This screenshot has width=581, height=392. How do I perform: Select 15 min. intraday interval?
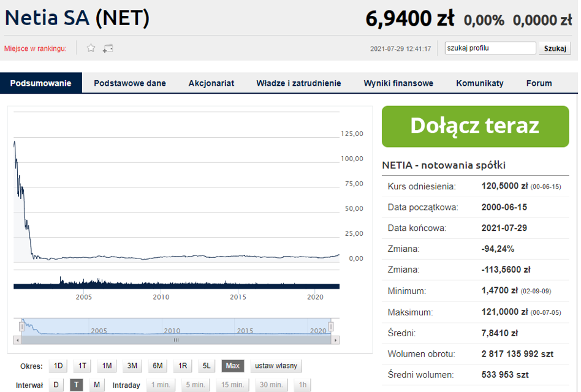(x=232, y=385)
